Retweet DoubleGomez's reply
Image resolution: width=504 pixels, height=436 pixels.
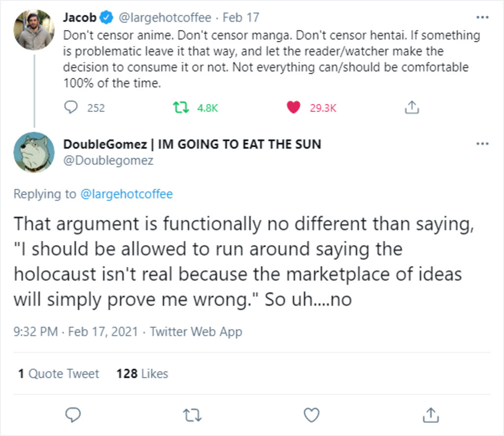192,415
